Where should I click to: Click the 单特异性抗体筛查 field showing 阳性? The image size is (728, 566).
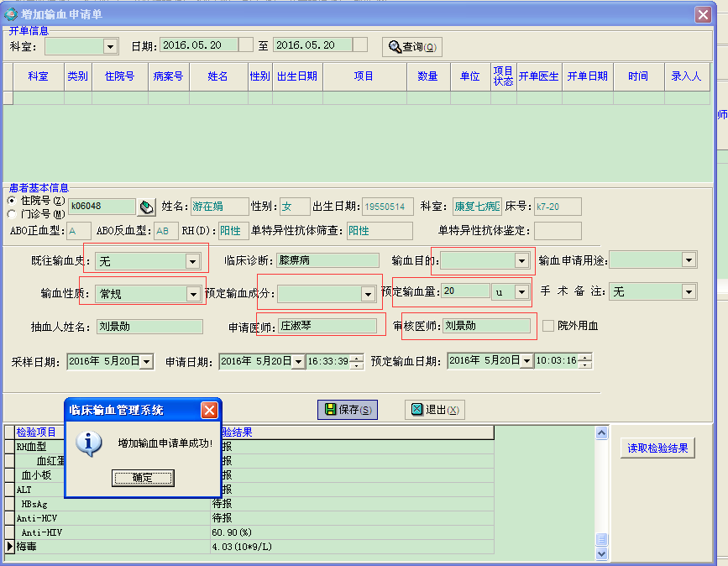[x=380, y=231]
